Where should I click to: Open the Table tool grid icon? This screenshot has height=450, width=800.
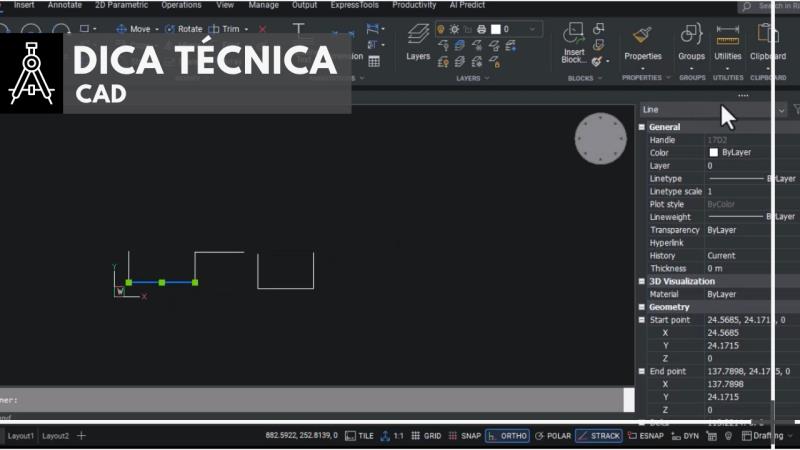[374, 61]
